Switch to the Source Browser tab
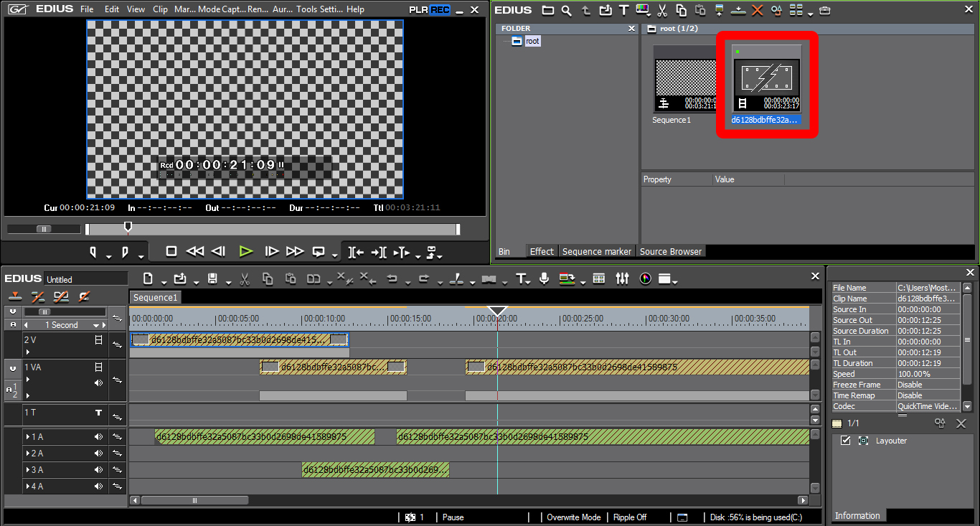The image size is (980, 526). coord(671,251)
